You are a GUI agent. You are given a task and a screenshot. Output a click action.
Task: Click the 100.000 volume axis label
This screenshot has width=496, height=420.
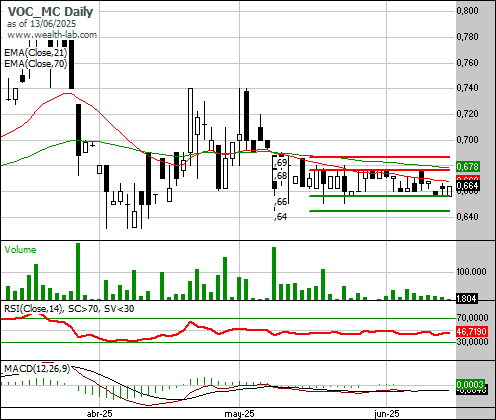(x=471, y=272)
